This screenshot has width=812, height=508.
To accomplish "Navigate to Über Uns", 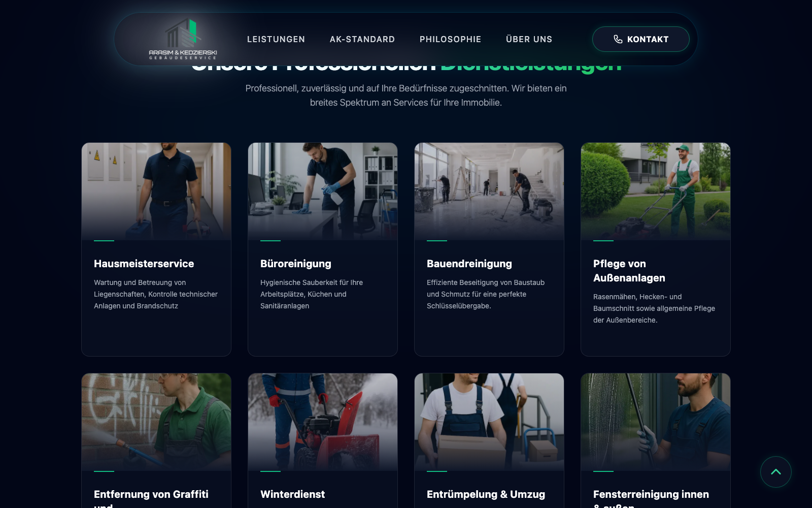I will pyautogui.click(x=529, y=39).
